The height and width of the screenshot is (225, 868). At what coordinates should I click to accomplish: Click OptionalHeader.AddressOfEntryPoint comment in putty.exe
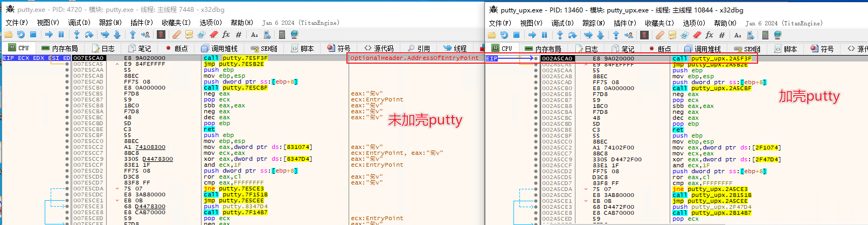[414, 58]
